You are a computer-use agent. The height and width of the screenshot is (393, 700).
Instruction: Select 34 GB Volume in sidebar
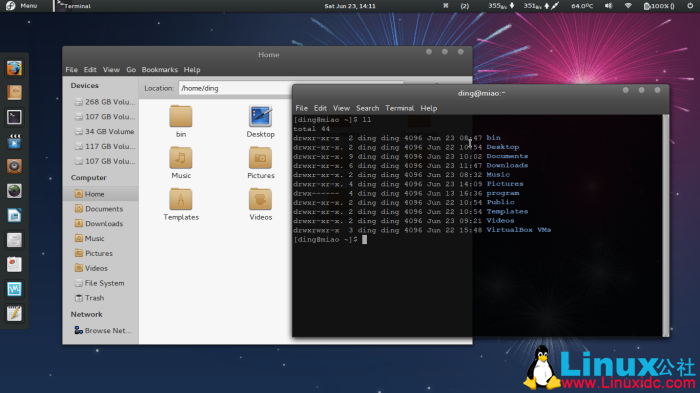point(104,131)
